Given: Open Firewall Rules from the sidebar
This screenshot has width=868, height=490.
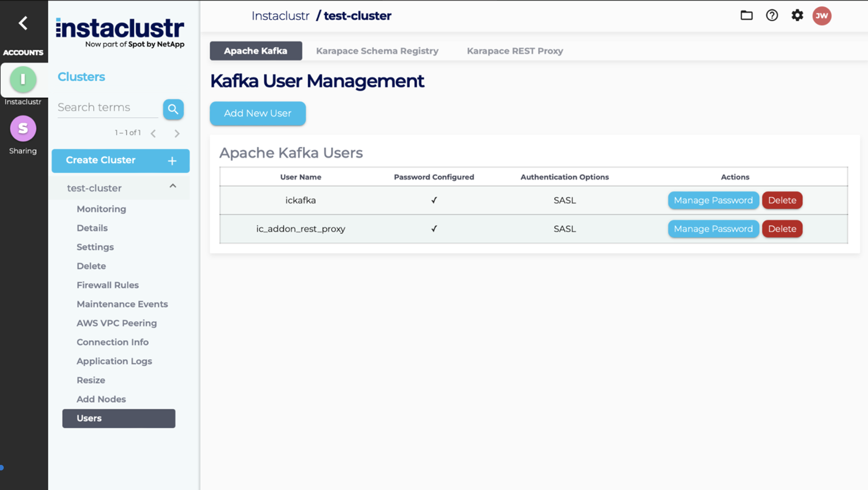Looking at the screenshot, I should [108, 285].
